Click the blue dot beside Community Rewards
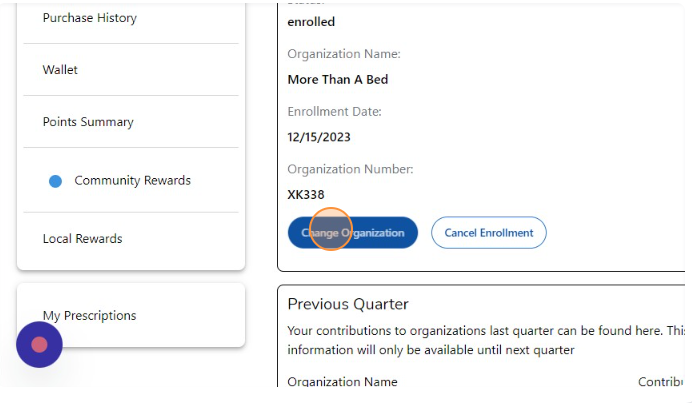692x403 pixels. click(x=56, y=181)
